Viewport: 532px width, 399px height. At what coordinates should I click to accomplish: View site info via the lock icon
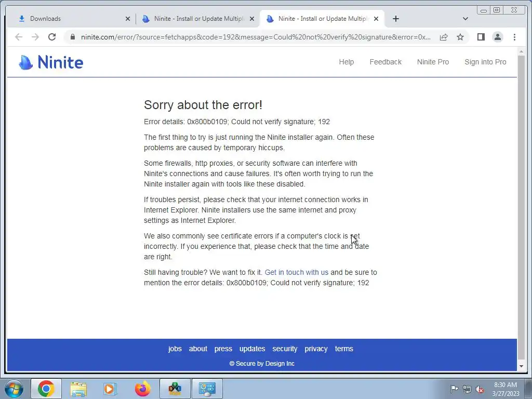[72, 37]
